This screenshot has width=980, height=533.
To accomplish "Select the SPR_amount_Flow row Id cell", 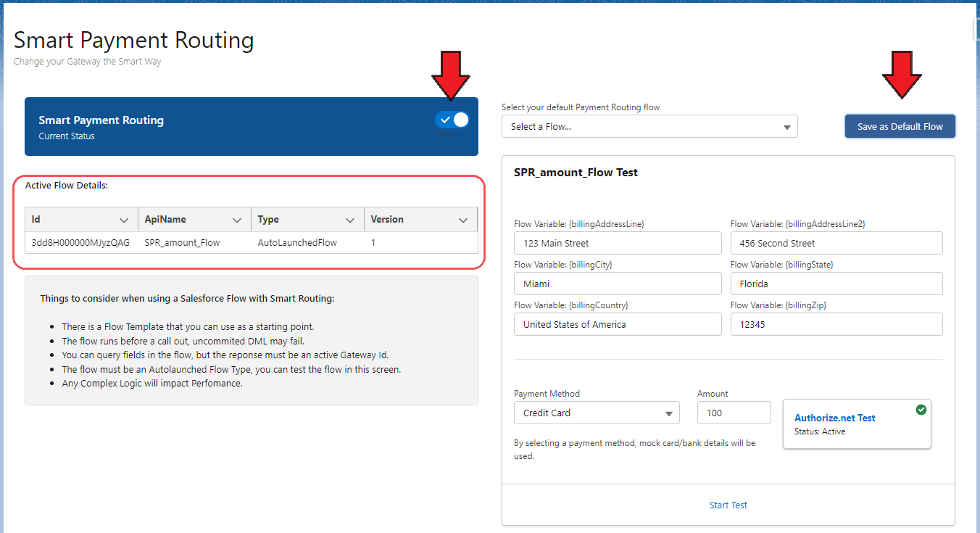I will coord(80,243).
